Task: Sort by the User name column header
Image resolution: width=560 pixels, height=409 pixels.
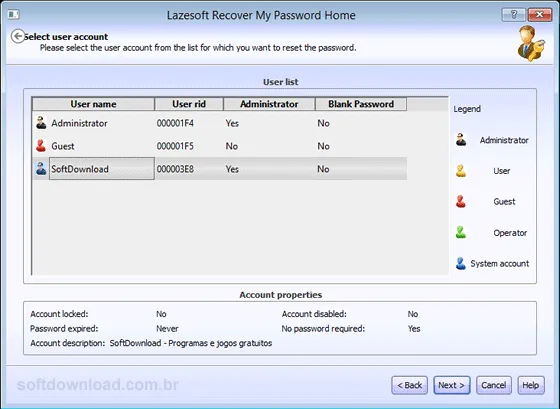Action: (x=93, y=104)
